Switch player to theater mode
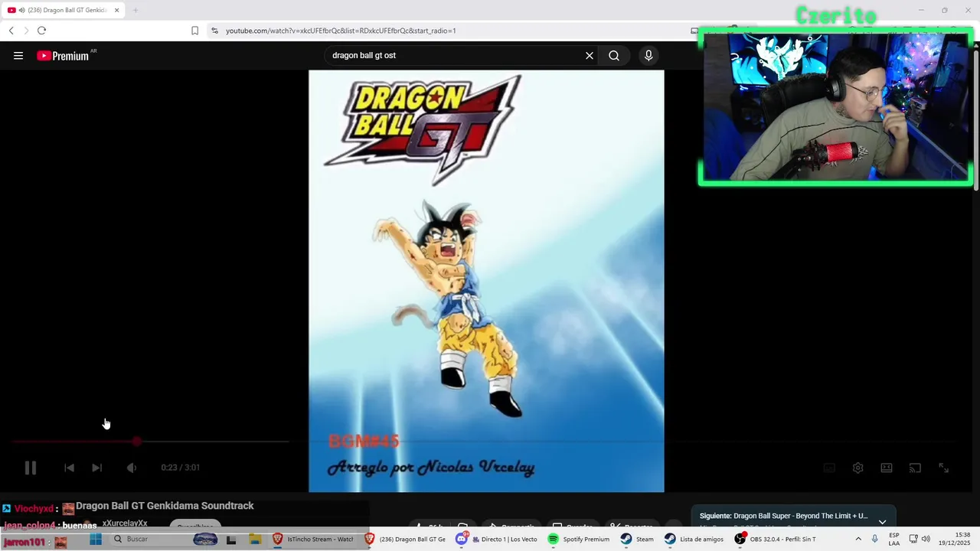980x551 pixels. [887, 468]
